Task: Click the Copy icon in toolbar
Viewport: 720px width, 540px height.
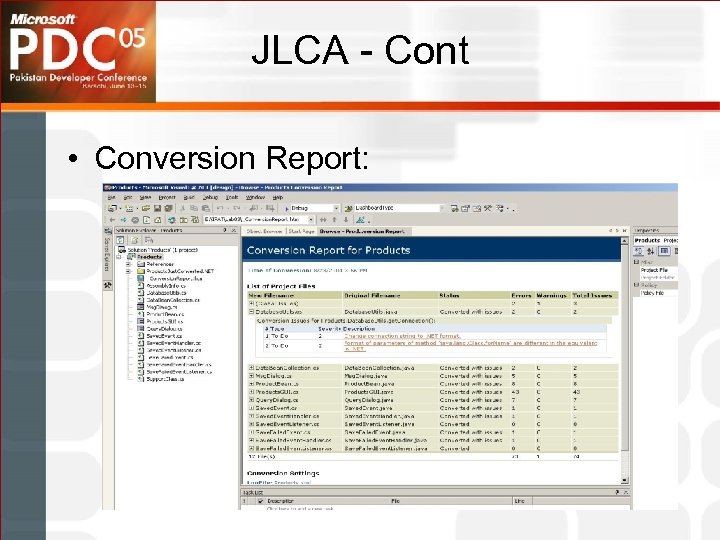Action: click(x=194, y=208)
